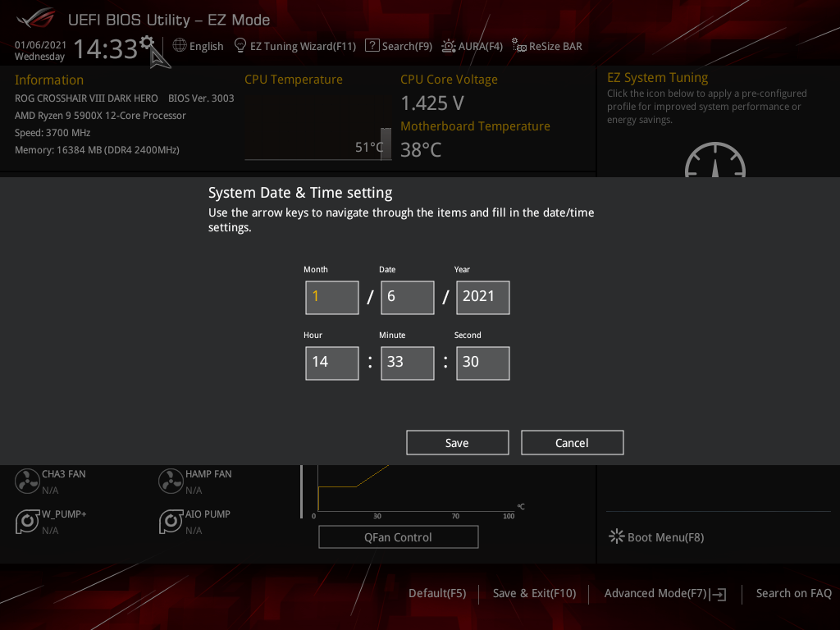Open Search(F9) in the top bar
The height and width of the screenshot is (630, 840).
click(x=407, y=46)
